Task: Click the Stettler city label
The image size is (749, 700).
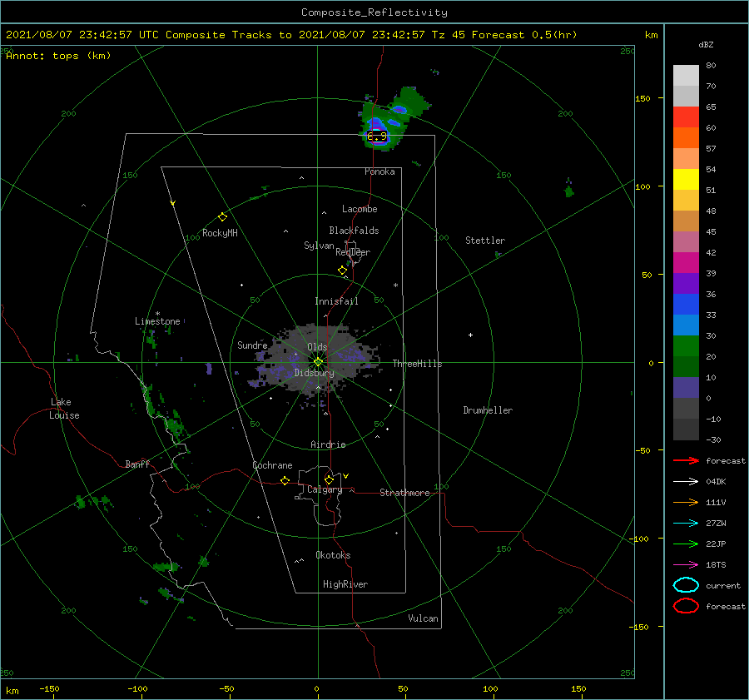Action: 485,241
